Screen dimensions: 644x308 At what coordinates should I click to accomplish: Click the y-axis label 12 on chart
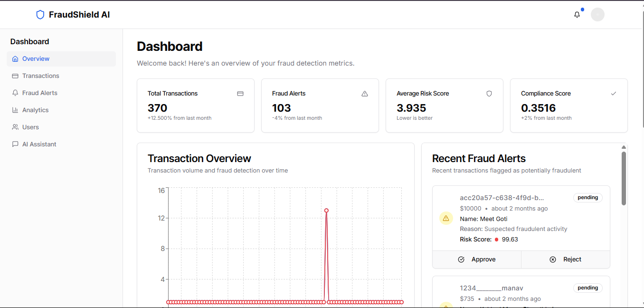point(161,218)
